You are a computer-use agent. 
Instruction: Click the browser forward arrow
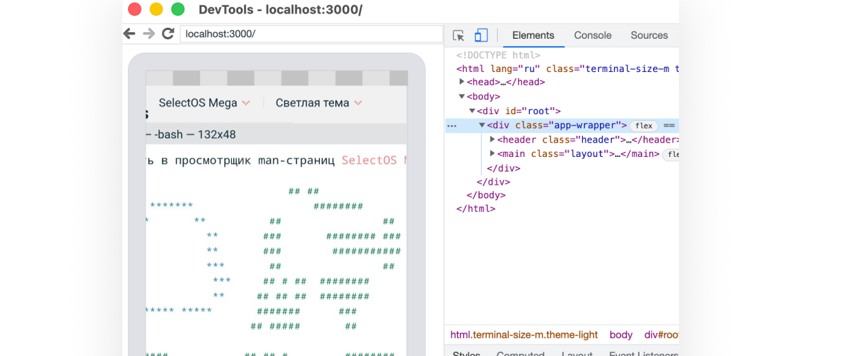tap(149, 34)
